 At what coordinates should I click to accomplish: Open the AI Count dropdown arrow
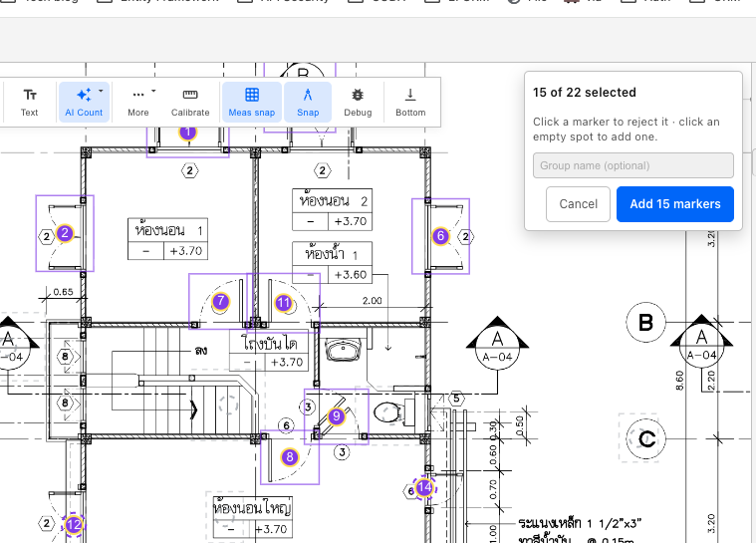101,91
